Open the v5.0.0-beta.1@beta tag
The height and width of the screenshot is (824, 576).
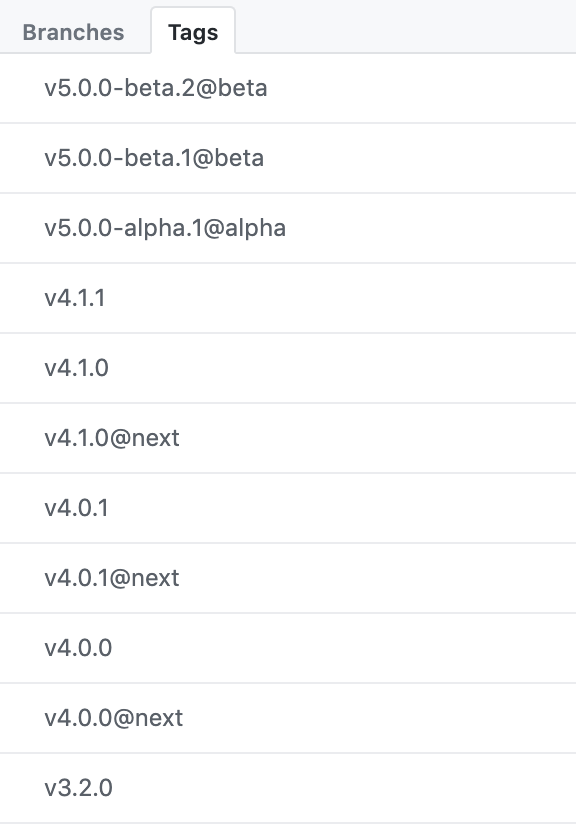click(x=155, y=158)
